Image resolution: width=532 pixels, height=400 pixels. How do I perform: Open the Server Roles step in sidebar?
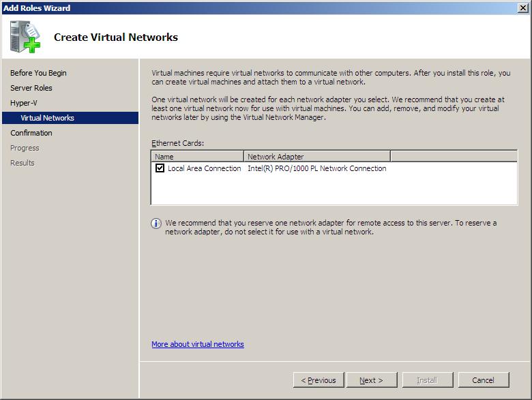pos(31,88)
